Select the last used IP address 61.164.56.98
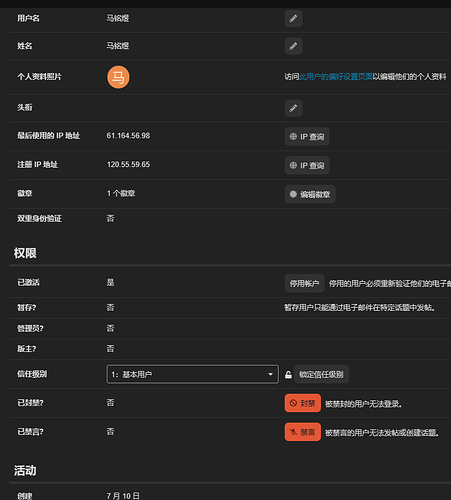The image size is (451, 500). [128, 136]
